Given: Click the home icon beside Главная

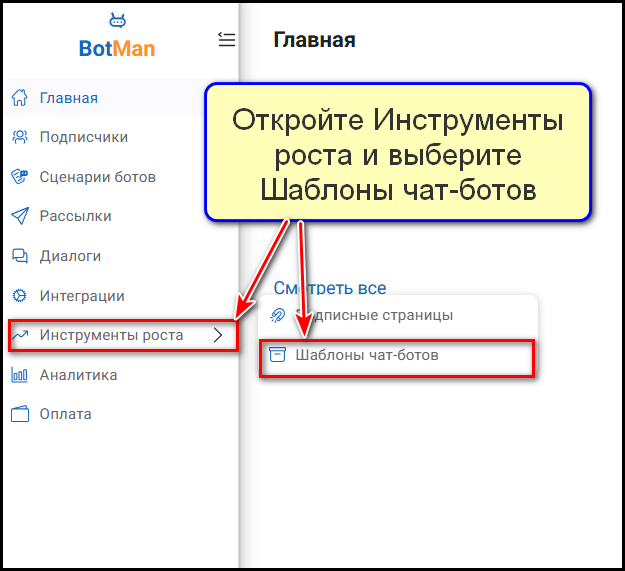Looking at the screenshot, I should (x=18, y=98).
